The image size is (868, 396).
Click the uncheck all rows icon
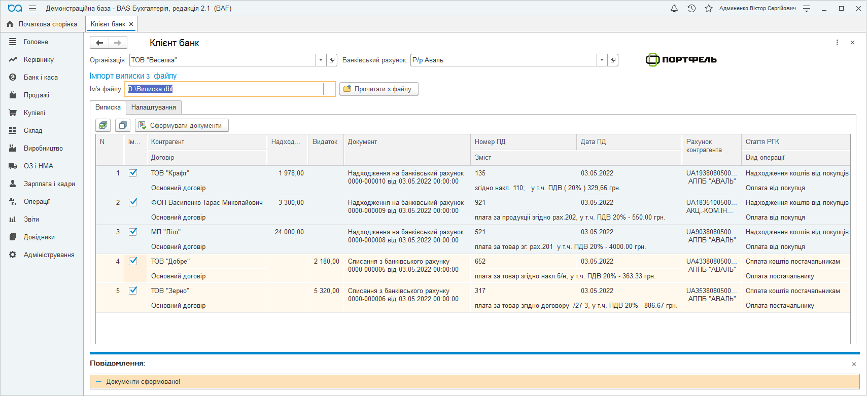[123, 125]
